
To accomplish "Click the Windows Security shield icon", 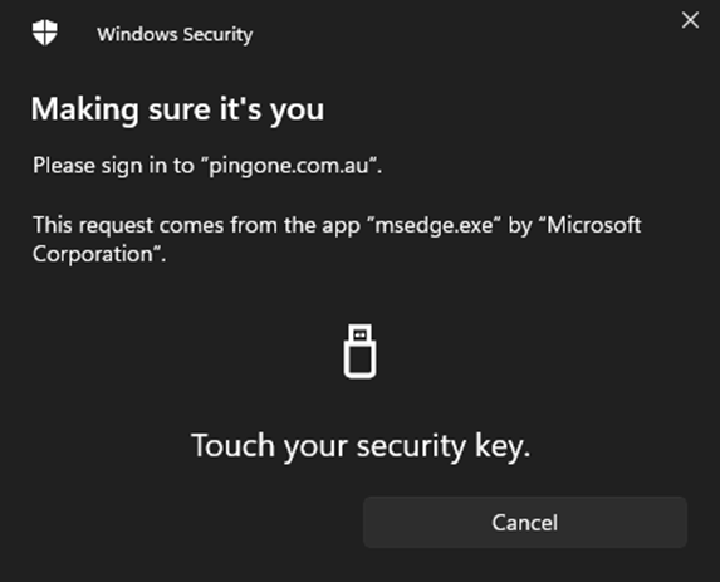I will click(x=46, y=33).
